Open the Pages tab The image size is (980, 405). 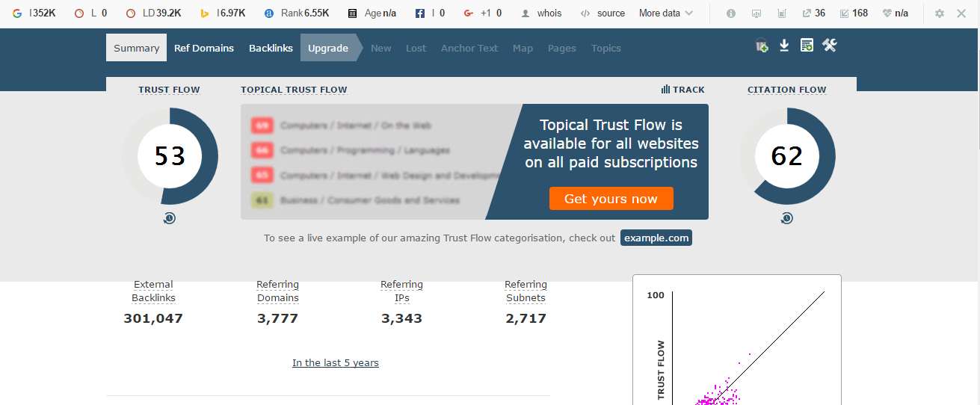point(561,48)
